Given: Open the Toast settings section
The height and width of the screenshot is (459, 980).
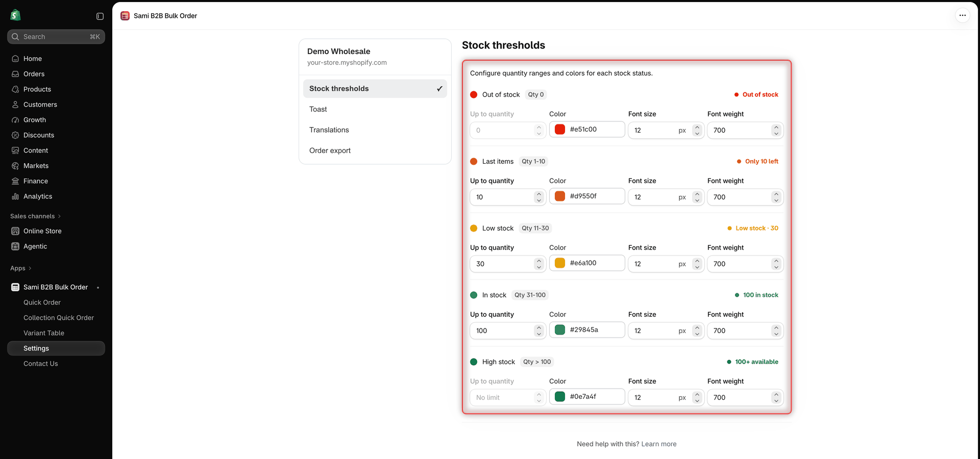Looking at the screenshot, I should (375, 109).
